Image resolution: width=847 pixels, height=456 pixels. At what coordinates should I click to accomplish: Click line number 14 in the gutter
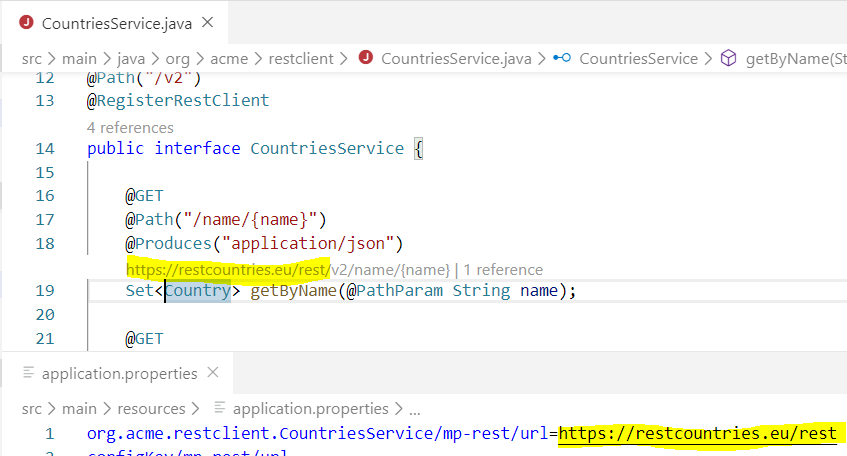(45, 149)
